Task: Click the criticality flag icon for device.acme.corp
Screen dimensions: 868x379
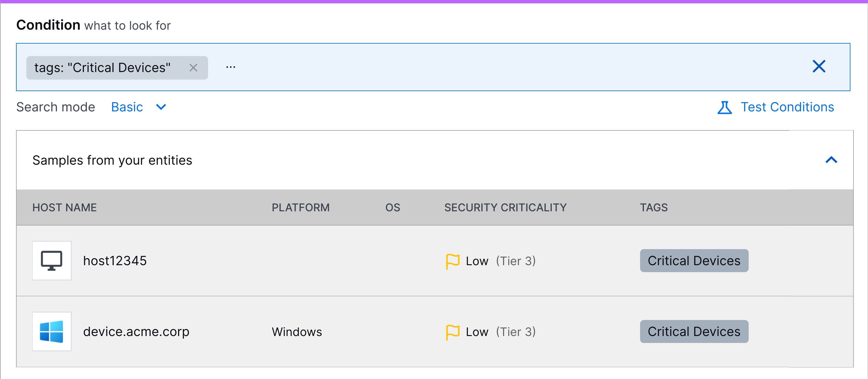Action: [452, 332]
